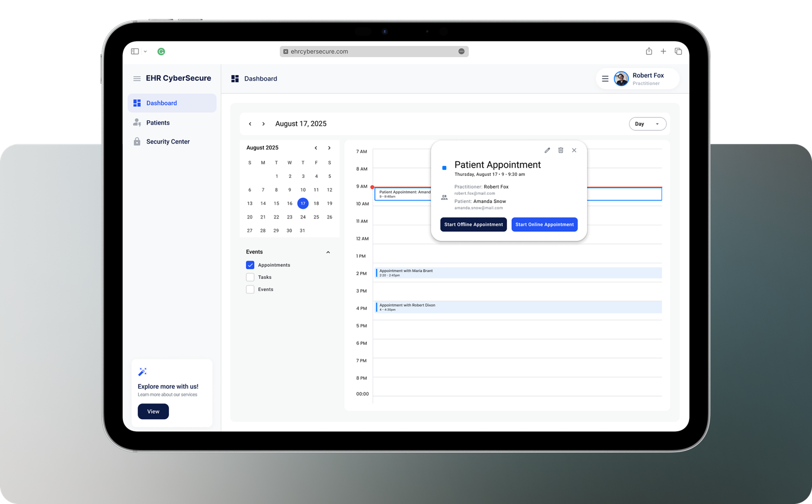Open the menu icon next to Robert Fox
Viewport: 812px width, 504px height.
pos(605,79)
